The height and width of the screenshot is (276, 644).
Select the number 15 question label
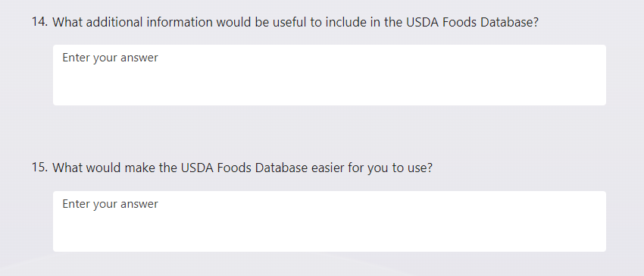point(40,168)
